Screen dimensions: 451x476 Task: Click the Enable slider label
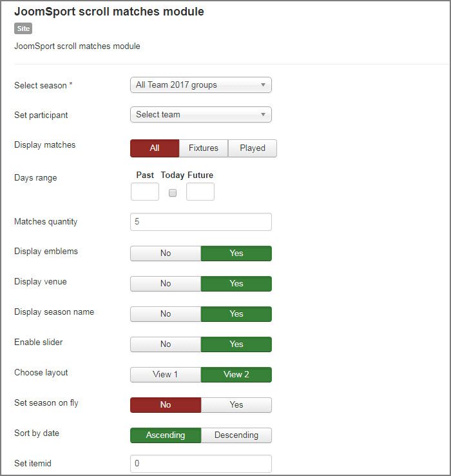(x=39, y=342)
